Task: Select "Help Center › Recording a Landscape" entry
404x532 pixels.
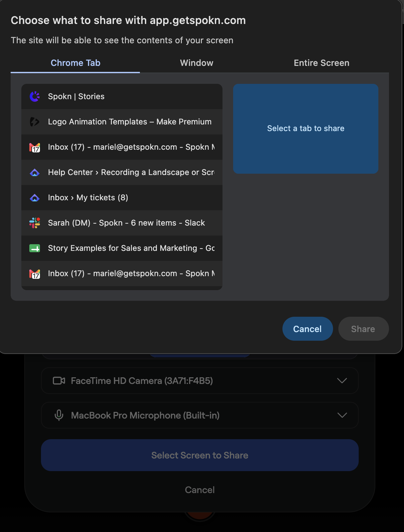Action: click(x=122, y=172)
